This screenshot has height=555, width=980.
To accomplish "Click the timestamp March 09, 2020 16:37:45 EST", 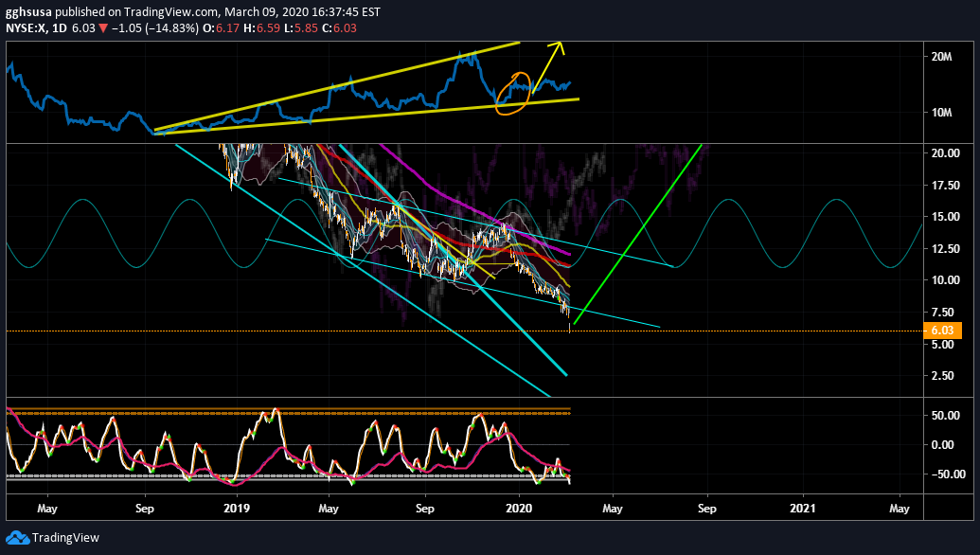I will point(302,12).
